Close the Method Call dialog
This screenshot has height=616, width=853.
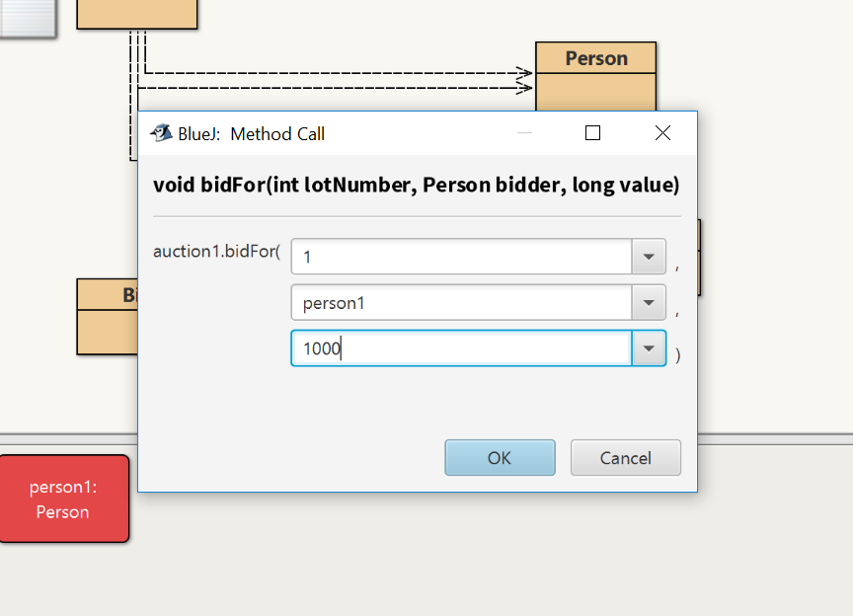tap(662, 133)
